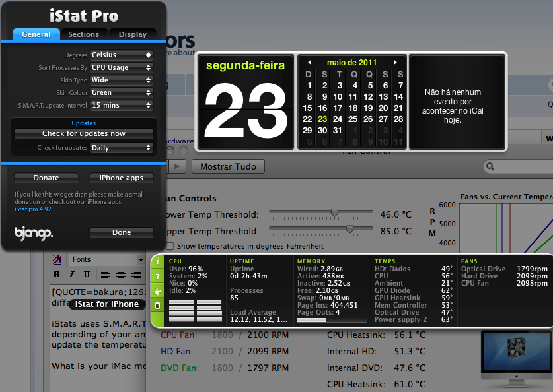
Task: Click the large 23 day display
Action: (246, 111)
